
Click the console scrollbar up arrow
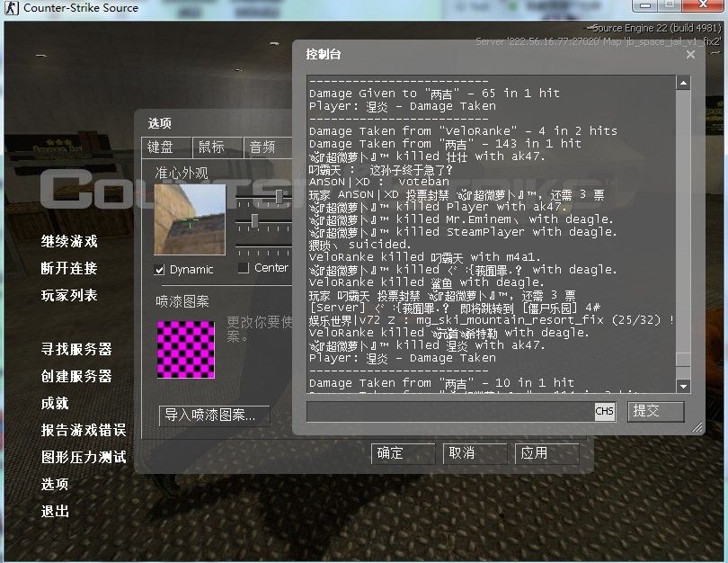click(683, 83)
